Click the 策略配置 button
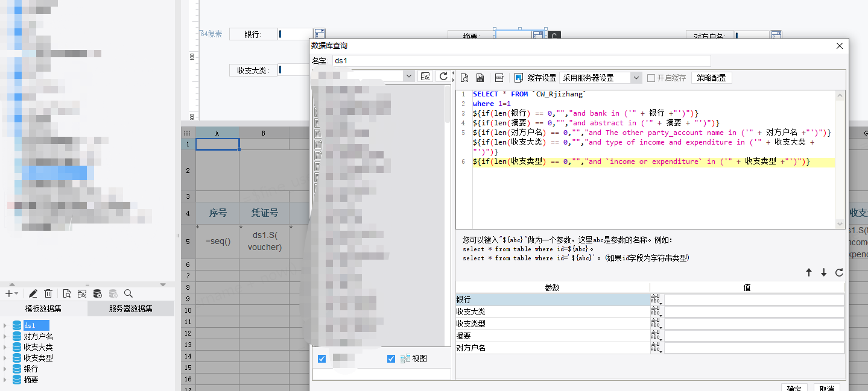The width and height of the screenshot is (868, 391). [x=711, y=78]
